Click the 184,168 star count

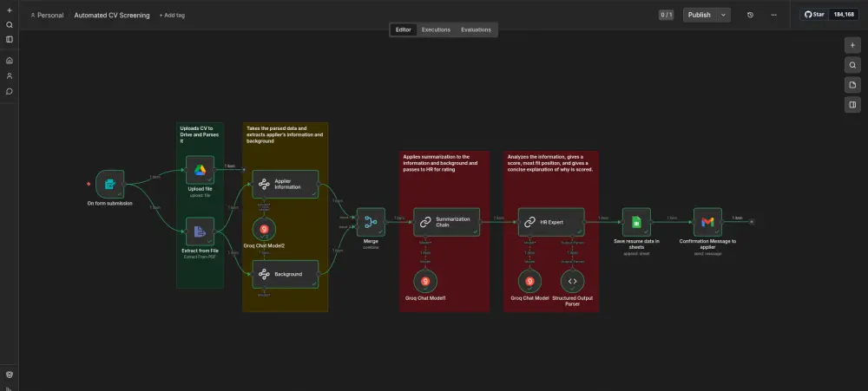point(844,15)
